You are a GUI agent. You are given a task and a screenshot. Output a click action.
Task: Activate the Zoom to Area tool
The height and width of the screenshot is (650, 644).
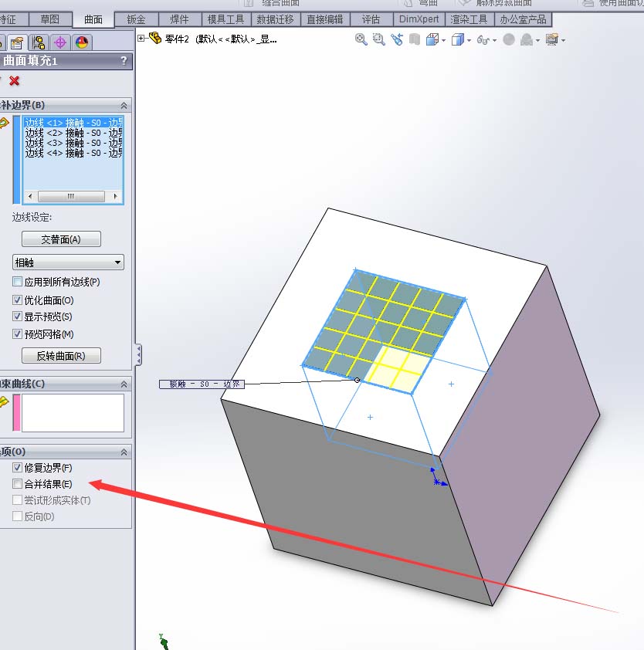tap(378, 39)
